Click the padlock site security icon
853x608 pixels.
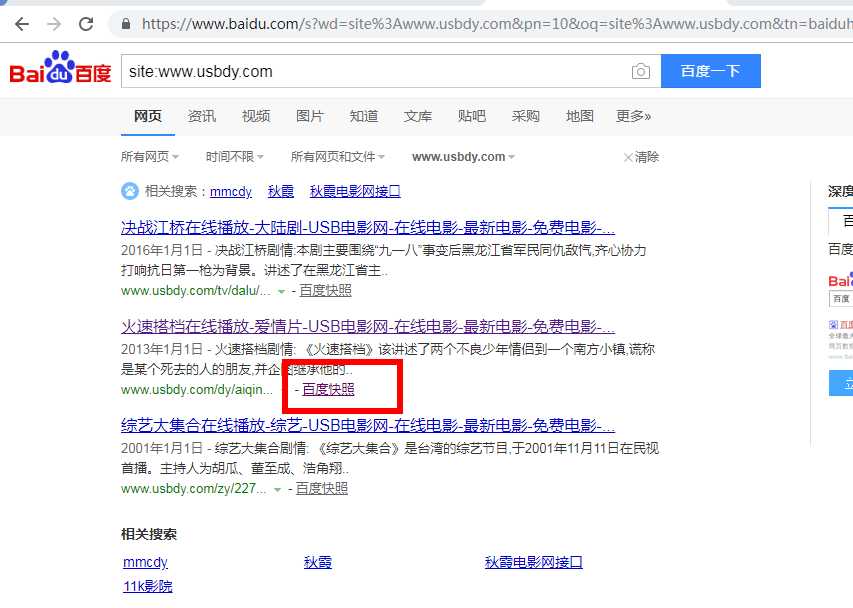click(126, 24)
